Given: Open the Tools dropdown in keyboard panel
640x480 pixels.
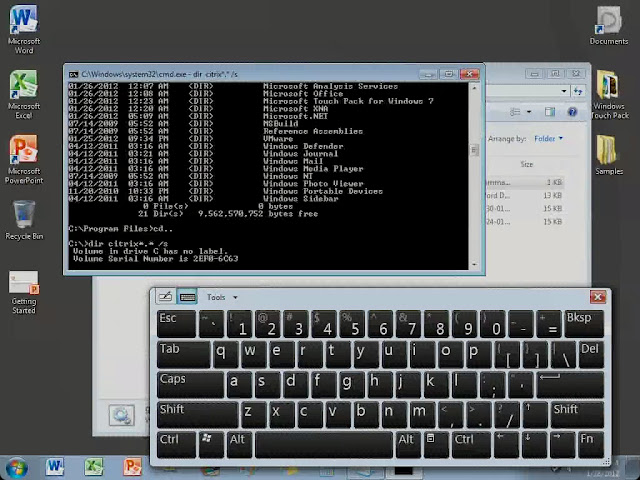Looking at the screenshot, I should click(222, 297).
